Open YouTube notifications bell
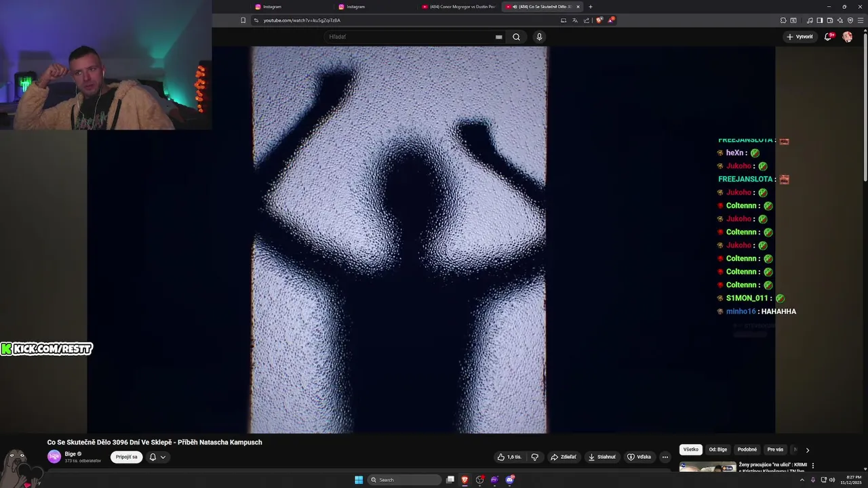The image size is (868, 488). point(828,37)
